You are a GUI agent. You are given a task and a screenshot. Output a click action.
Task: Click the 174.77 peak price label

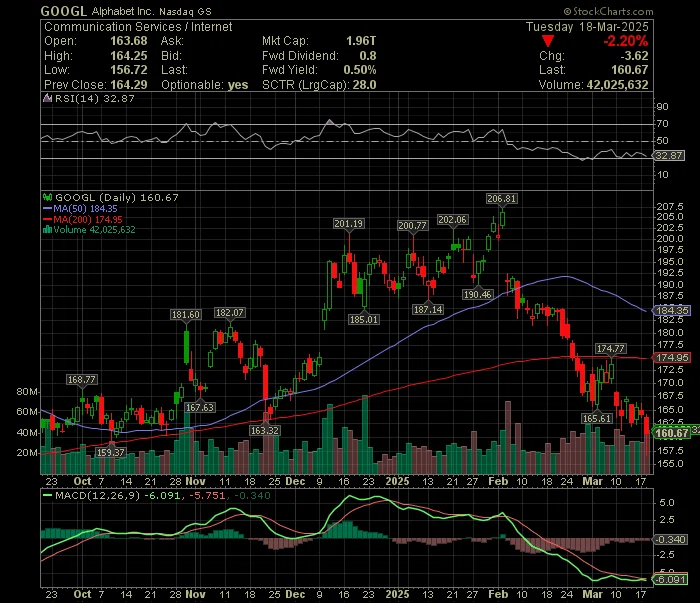611,348
